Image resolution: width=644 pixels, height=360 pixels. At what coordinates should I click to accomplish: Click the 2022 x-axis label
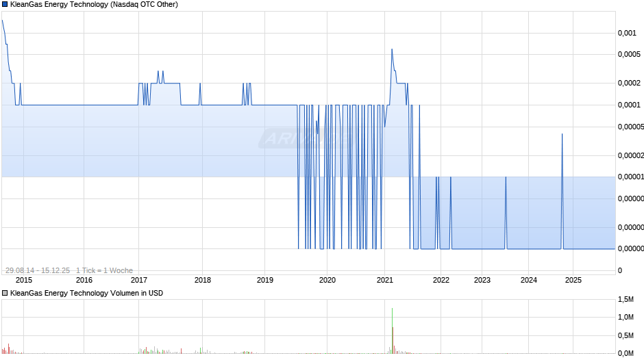pos(441,280)
